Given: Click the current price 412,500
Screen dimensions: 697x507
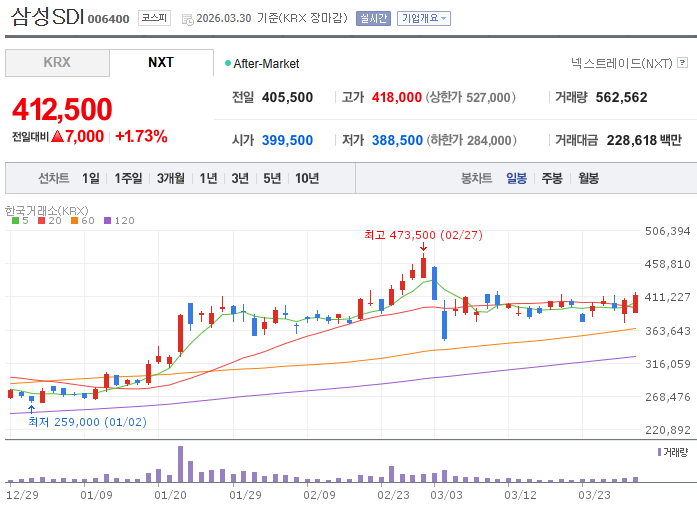Looking at the screenshot, I should 62,109.
